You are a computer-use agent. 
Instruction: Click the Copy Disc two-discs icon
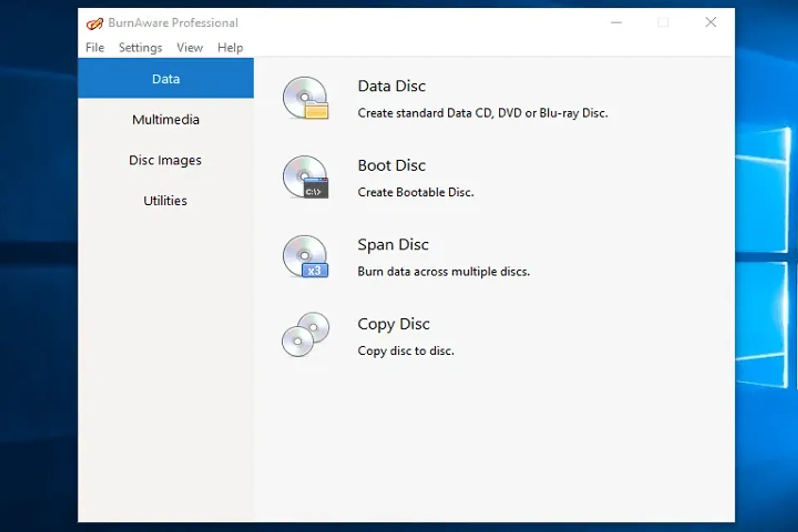click(306, 335)
